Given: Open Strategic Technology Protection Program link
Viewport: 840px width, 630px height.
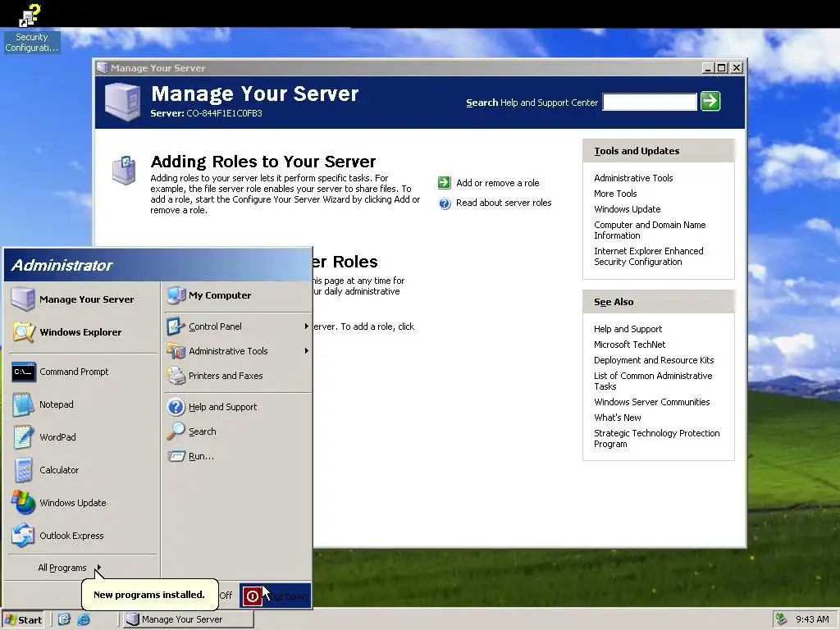Looking at the screenshot, I should [656, 438].
